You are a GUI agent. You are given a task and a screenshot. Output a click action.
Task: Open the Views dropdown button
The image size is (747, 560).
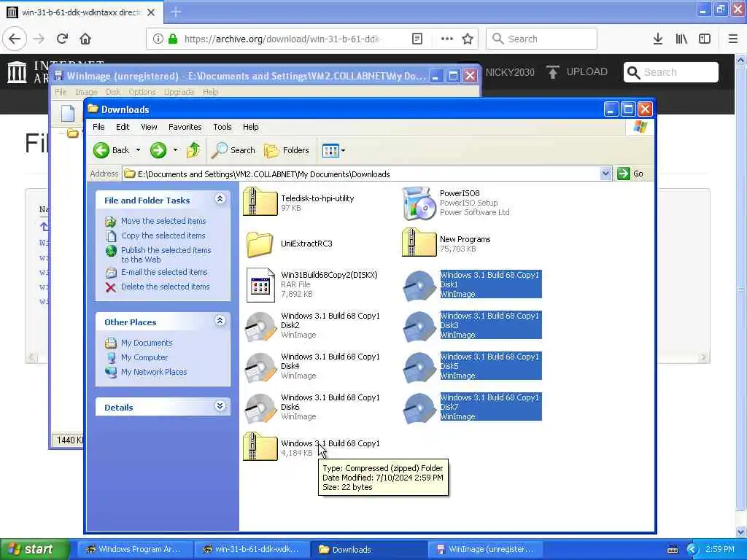point(333,150)
